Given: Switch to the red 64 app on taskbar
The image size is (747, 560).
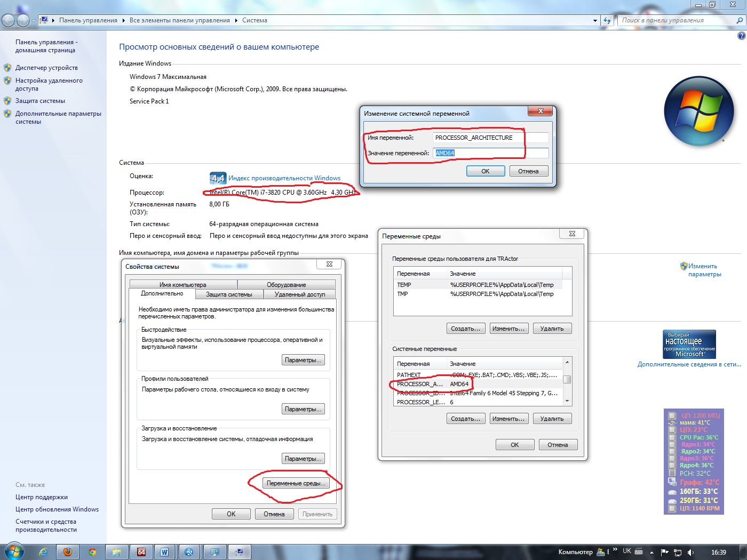Looking at the screenshot, I should 141,552.
